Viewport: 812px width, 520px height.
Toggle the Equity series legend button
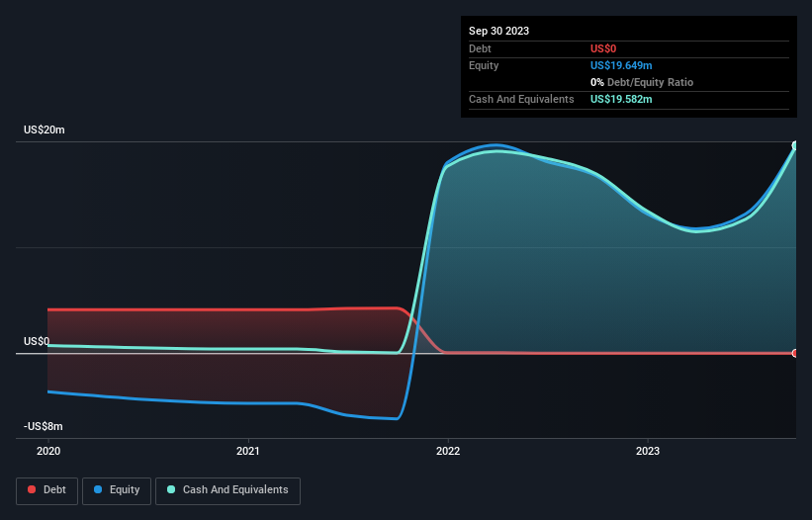click(117, 490)
